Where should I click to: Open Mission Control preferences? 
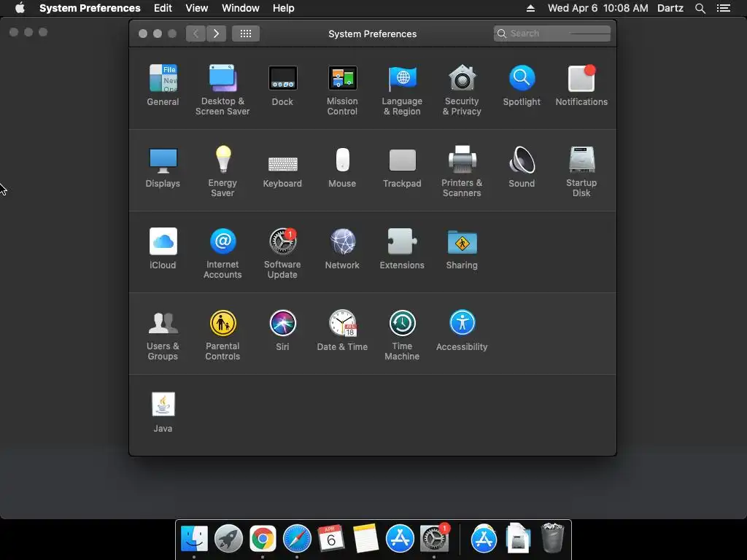pos(342,90)
